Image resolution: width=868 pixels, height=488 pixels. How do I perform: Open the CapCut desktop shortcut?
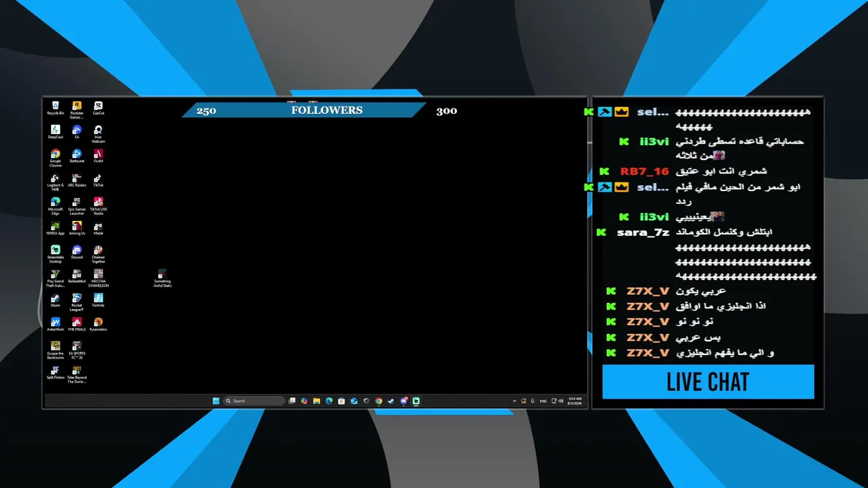point(98,108)
